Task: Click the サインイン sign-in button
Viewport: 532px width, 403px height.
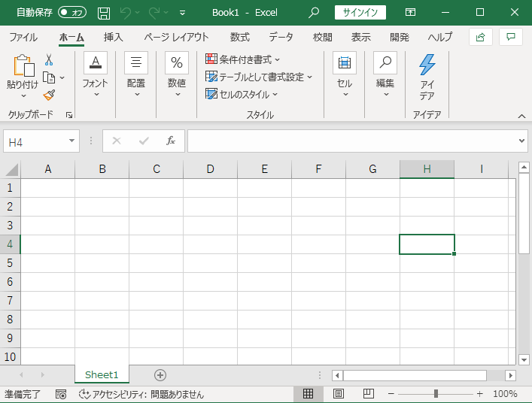Action: coord(360,13)
